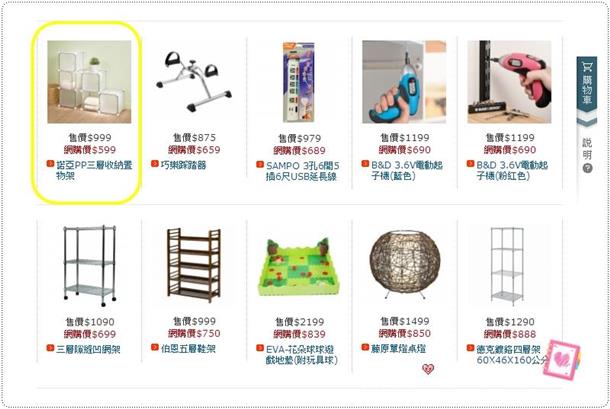The image size is (610, 409).
Task: Click the pink electric screwdriver image
Action: [509, 82]
